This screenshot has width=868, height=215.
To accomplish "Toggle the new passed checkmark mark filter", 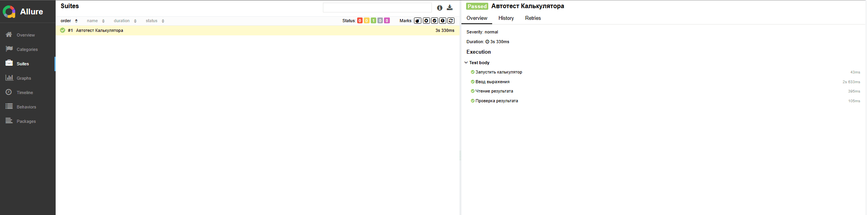I will (x=435, y=21).
